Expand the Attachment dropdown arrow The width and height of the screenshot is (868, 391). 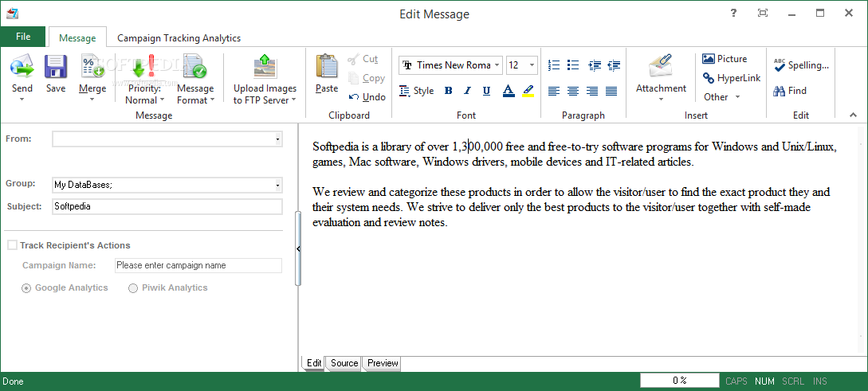coord(661,100)
